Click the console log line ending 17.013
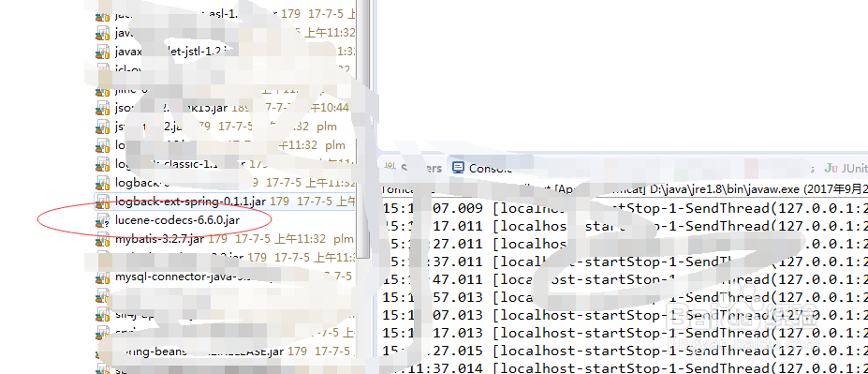 (625, 333)
